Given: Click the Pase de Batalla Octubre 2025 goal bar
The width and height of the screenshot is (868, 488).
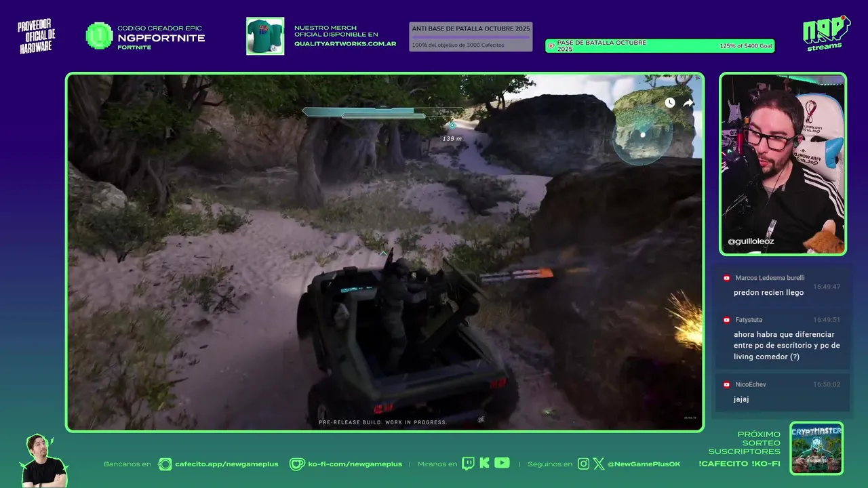Looking at the screenshot, I should coord(660,46).
